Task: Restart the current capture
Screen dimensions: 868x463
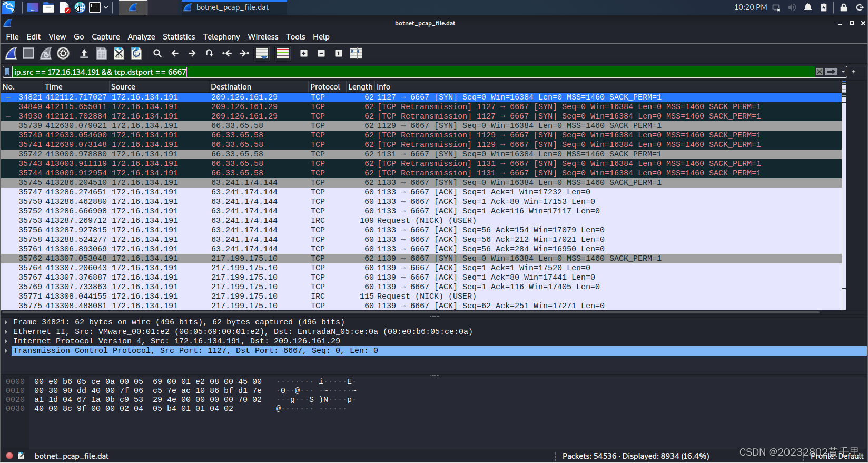Action: (46, 53)
